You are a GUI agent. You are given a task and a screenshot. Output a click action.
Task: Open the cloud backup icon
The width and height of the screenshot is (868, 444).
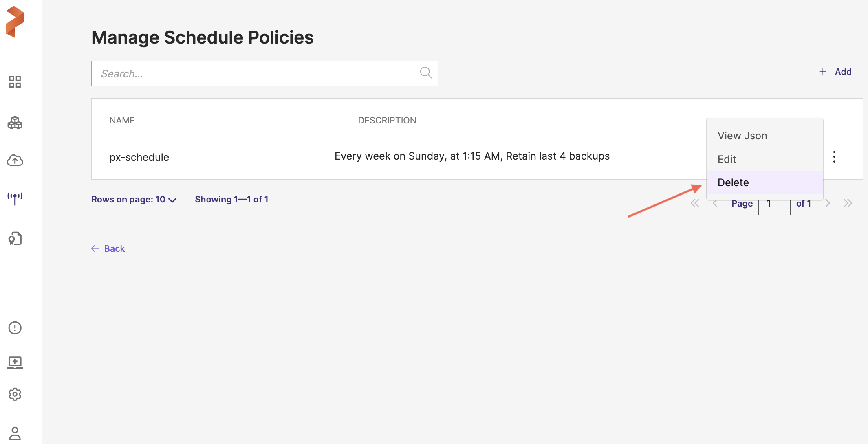click(15, 160)
